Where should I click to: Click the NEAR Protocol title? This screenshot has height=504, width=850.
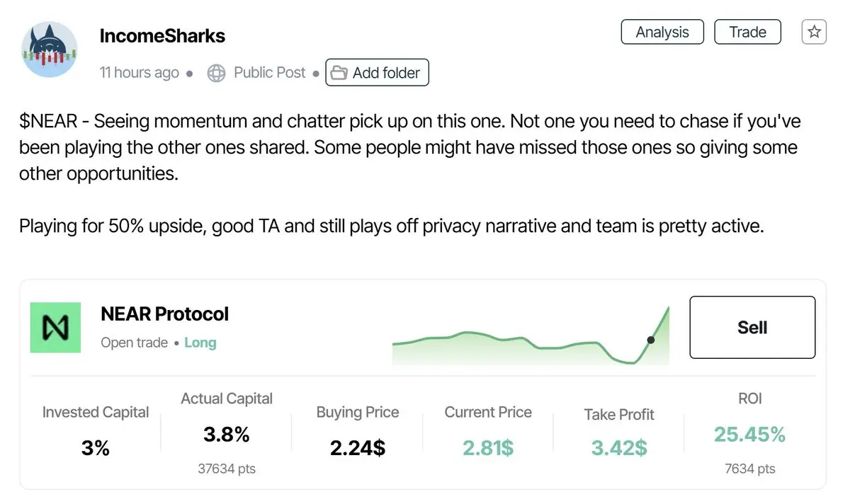pyautogui.click(x=165, y=314)
